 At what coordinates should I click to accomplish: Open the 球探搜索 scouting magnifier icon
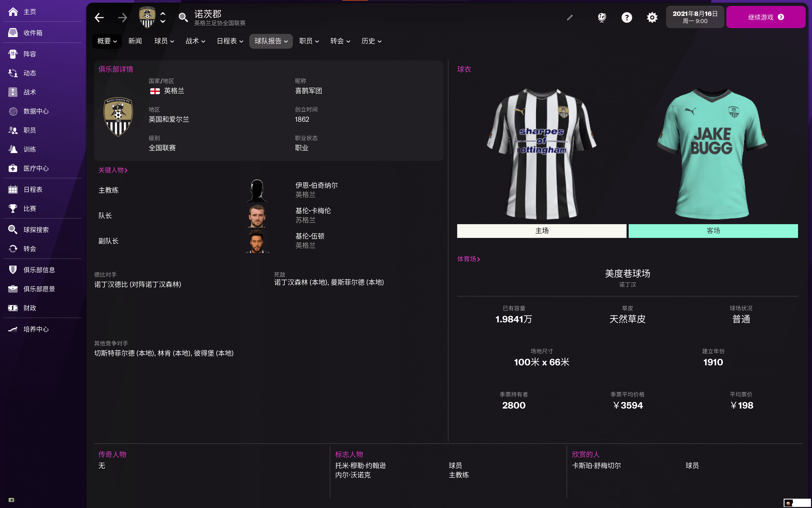tap(13, 229)
